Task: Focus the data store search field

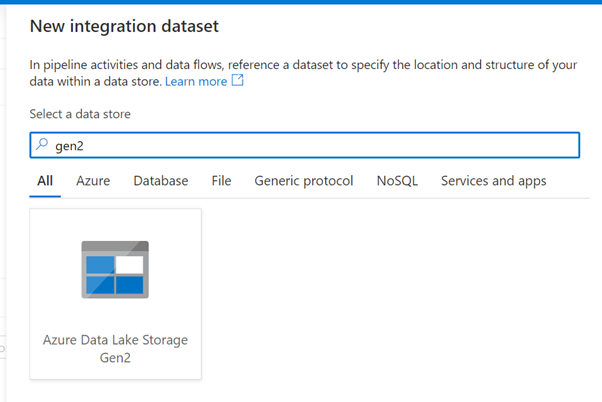Action: pyautogui.click(x=304, y=145)
